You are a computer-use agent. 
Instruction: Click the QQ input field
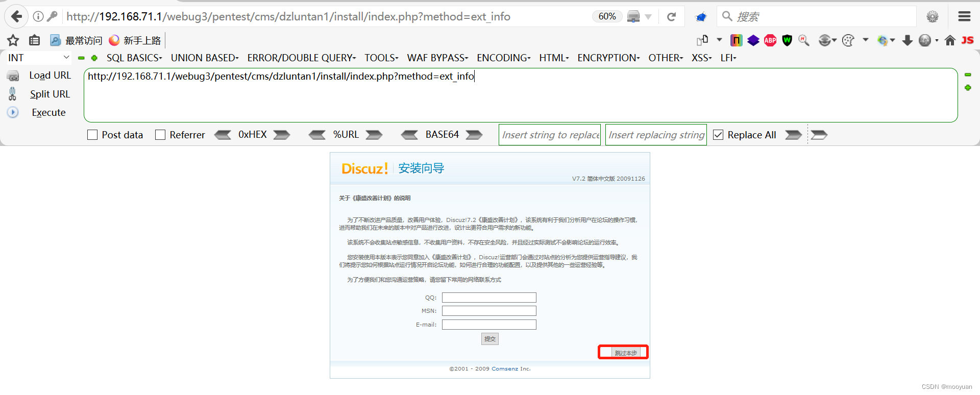[489, 298]
